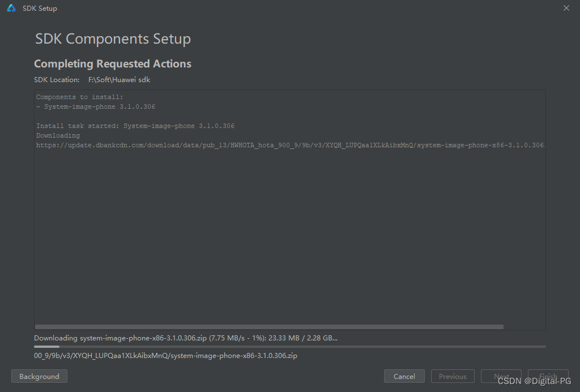Click the SDK Location label

pos(57,79)
